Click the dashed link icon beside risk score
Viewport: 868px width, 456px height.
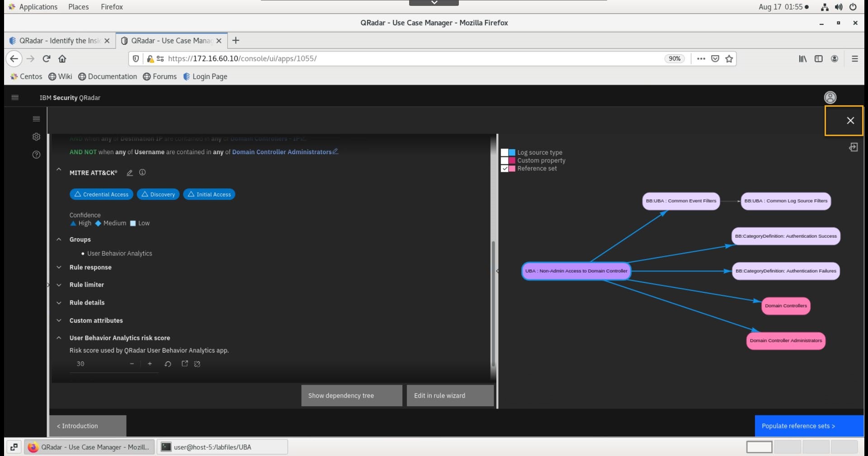[x=197, y=364]
